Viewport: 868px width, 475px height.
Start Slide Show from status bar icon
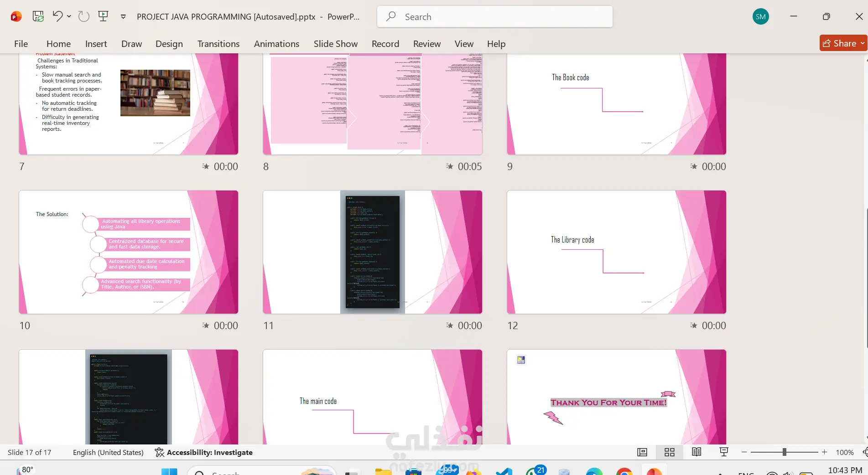coord(723,452)
